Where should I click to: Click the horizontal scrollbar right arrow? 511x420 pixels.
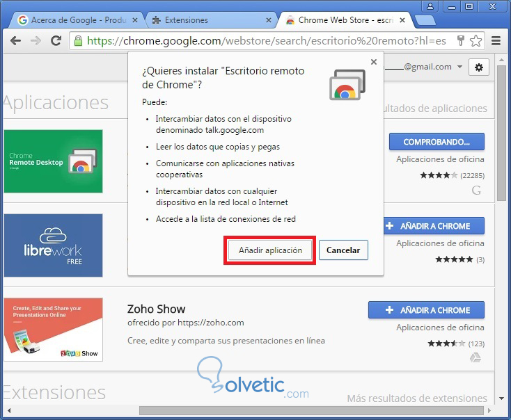(489, 410)
